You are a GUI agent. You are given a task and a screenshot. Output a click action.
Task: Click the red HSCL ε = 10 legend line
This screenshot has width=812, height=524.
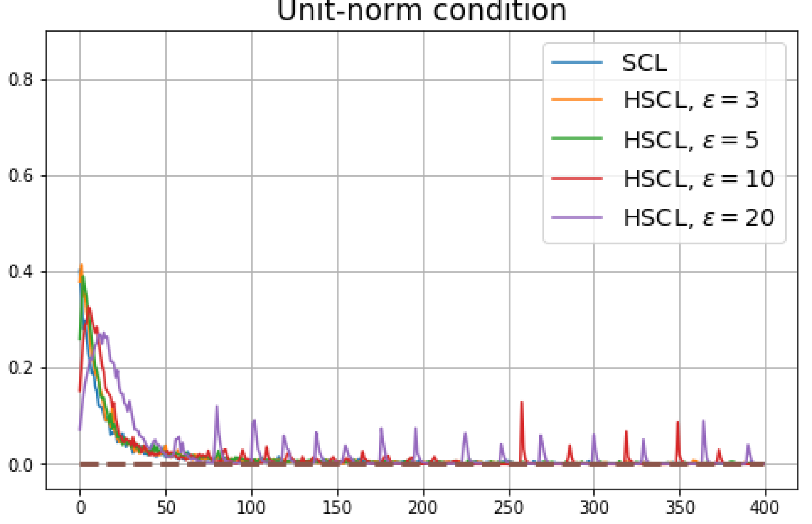[577, 179]
